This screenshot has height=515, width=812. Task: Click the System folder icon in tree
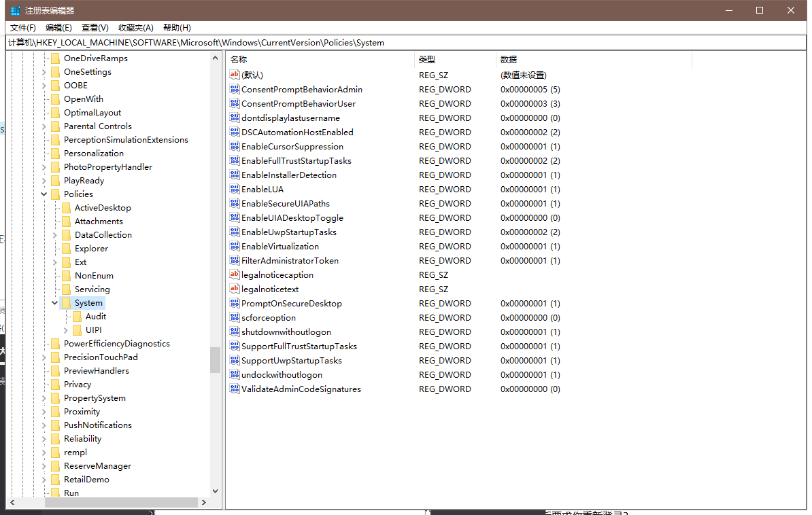pyautogui.click(x=66, y=303)
